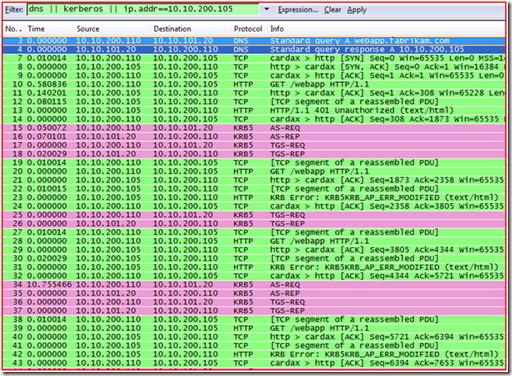Sort packets by the Time column header

tap(49, 29)
